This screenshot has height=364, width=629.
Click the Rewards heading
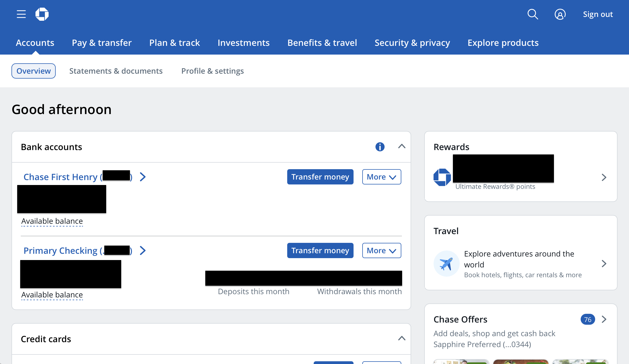(451, 147)
